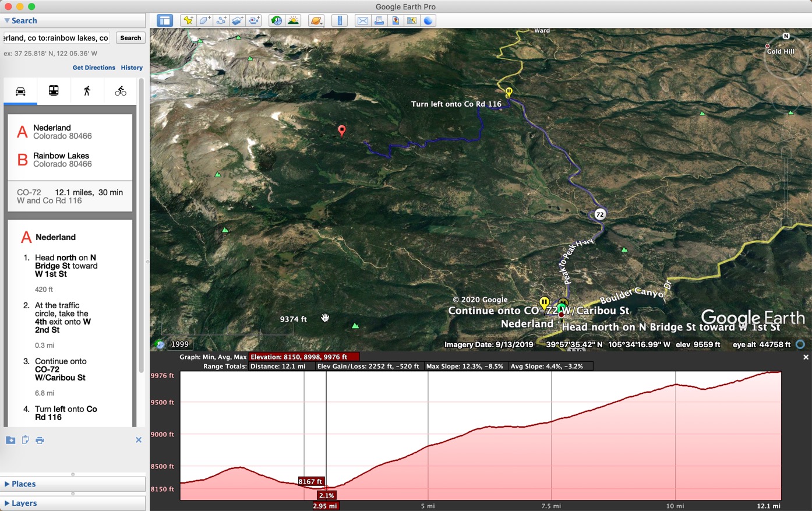Click the Get Directions link
This screenshot has height=511, width=812.
click(94, 68)
